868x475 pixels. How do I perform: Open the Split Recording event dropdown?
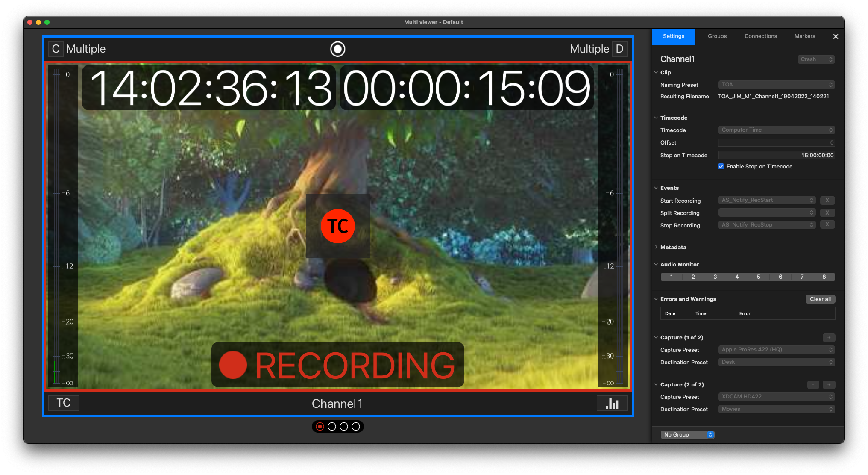click(767, 212)
